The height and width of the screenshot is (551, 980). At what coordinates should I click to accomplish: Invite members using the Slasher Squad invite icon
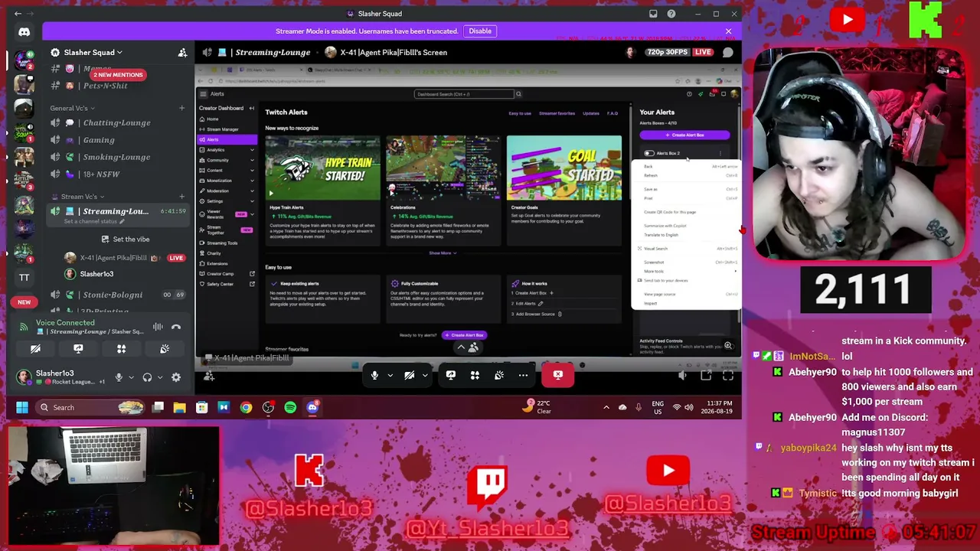pos(182,52)
